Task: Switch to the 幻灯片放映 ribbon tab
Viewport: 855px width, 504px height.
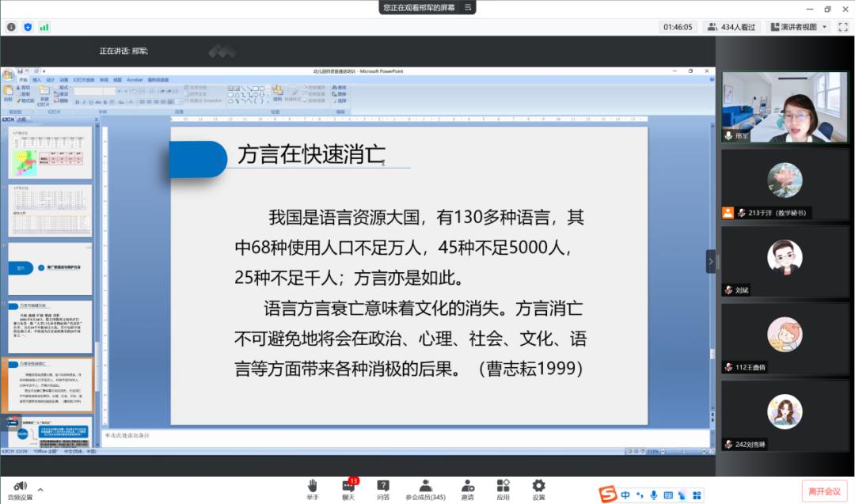Action: (83, 80)
